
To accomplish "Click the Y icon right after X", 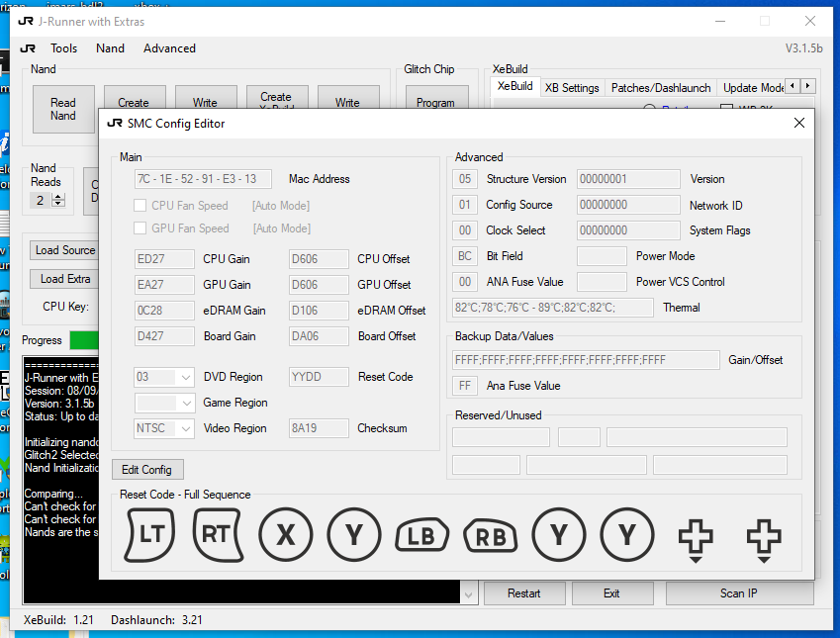I will [354, 534].
